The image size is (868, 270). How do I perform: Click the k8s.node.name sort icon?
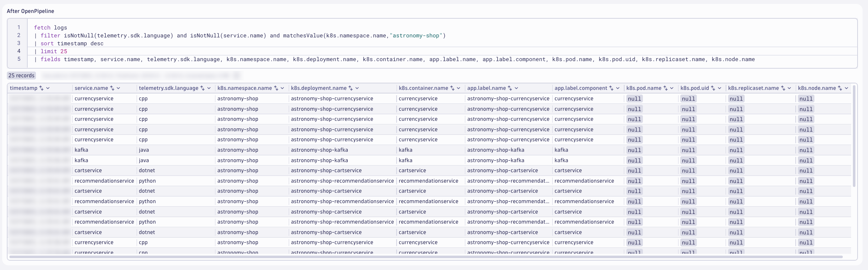pyautogui.click(x=840, y=88)
